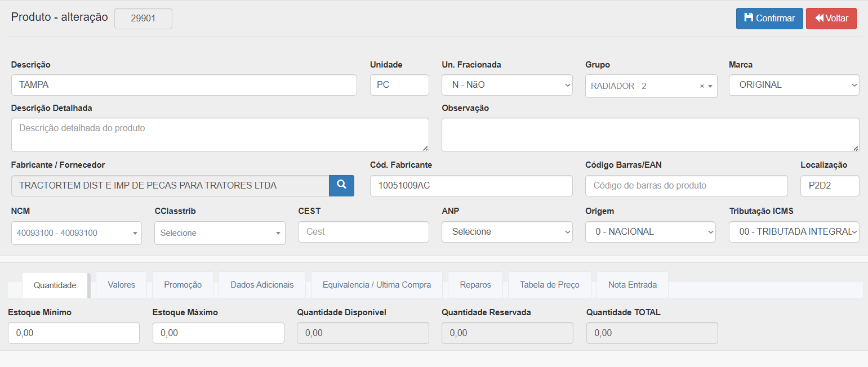Go back with the Voltar button
Screen dimensions: 868x367
pyautogui.click(x=831, y=18)
